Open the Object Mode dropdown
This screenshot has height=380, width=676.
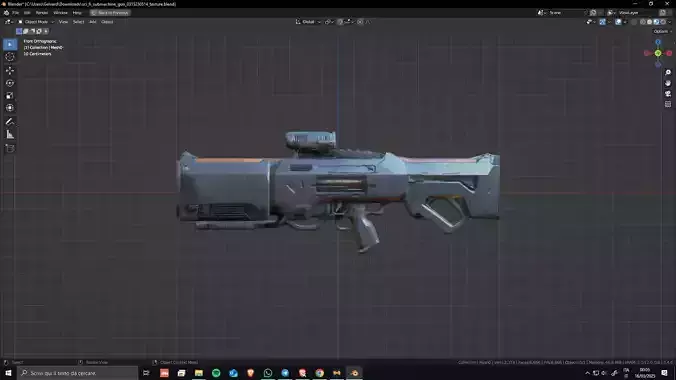tap(36, 22)
